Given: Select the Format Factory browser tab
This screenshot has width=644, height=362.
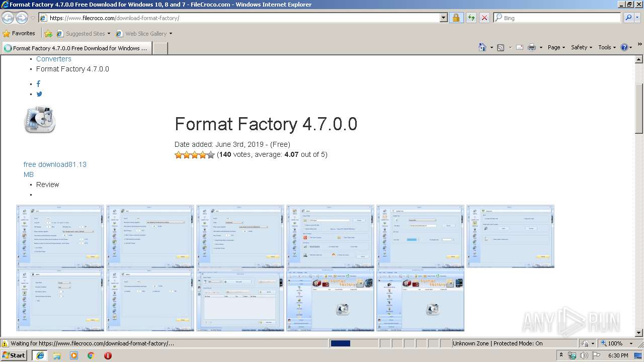Looking at the screenshot, I should click(76, 48).
